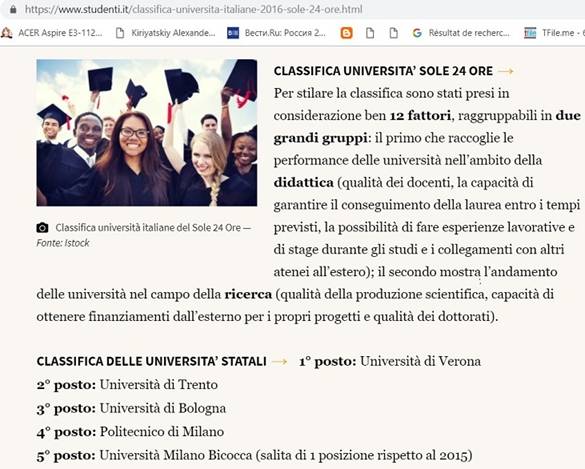Screen dimensions: 585x469
Task: Open the second blank page bookmark icon
Action: 393,33
